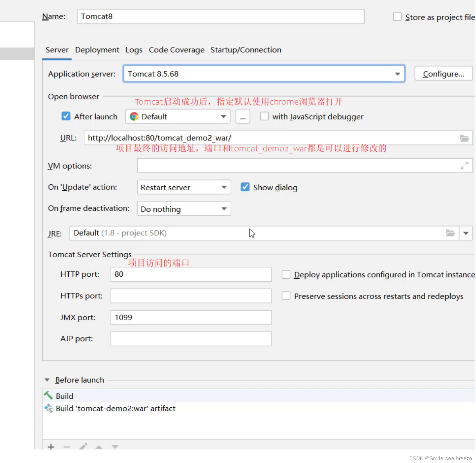Switch to the Code Coverage tab
The height and width of the screenshot is (463, 476).
point(177,50)
